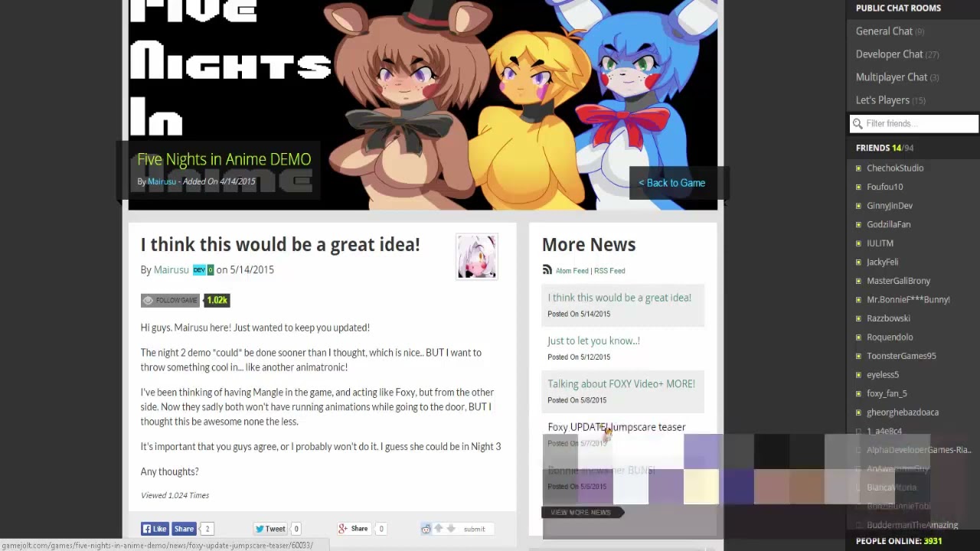Click the 1.02k follower count badge
980x551 pixels.
[217, 300]
